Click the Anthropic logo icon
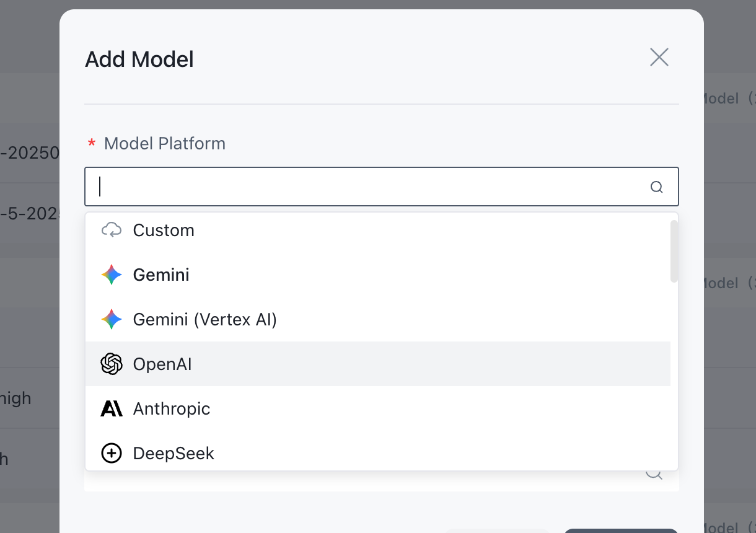The image size is (756, 533). pyautogui.click(x=112, y=408)
